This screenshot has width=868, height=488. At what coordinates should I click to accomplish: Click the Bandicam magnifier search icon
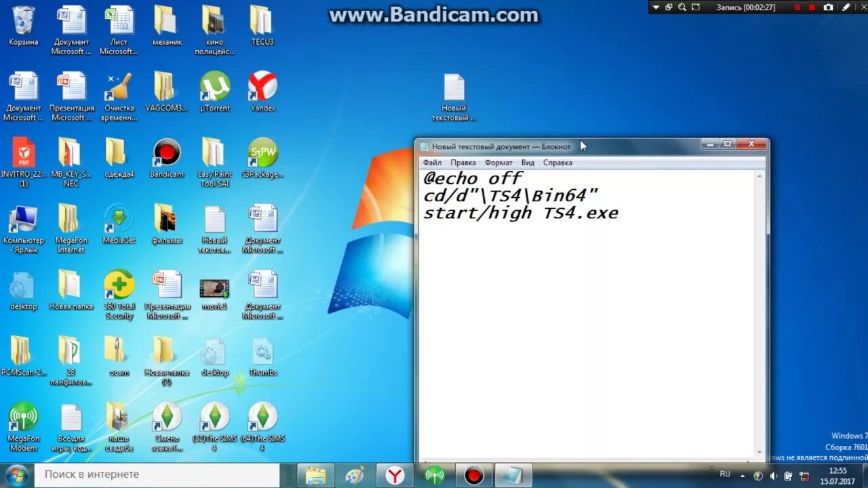(x=682, y=7)
